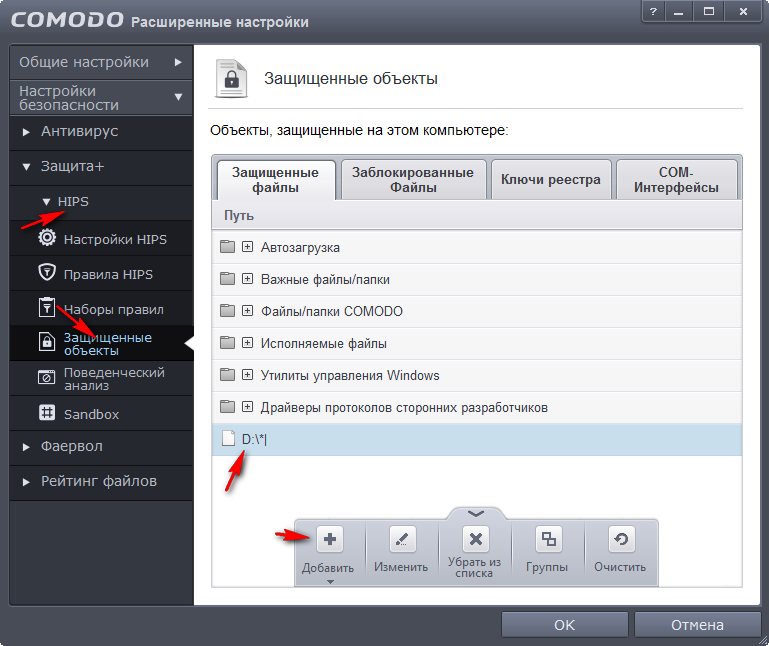Maximize the COMODO settings window

[x=709, y=12]
